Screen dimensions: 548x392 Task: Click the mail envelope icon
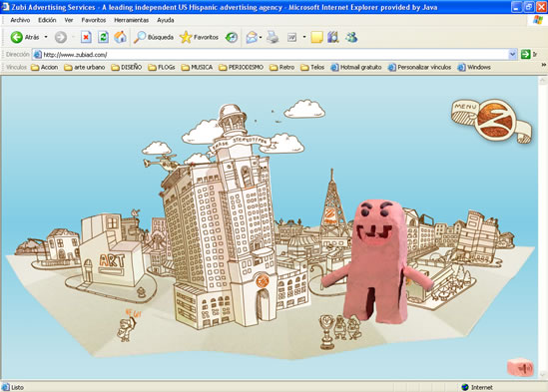[x=252, y=37]
